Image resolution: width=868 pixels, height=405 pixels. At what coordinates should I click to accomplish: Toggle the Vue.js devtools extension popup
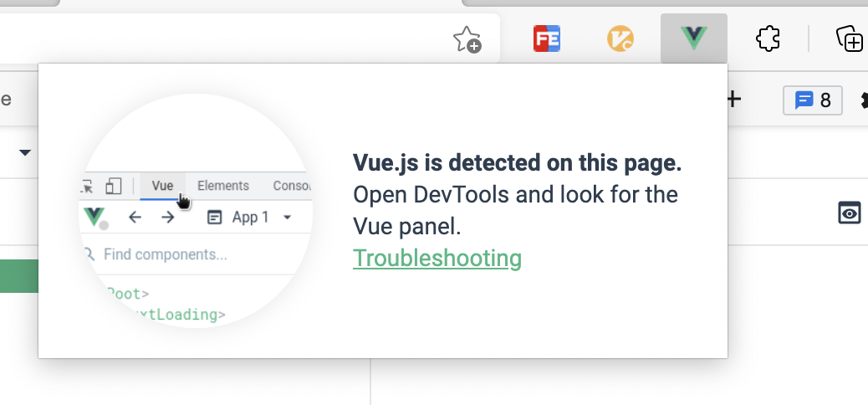(693, 38)
